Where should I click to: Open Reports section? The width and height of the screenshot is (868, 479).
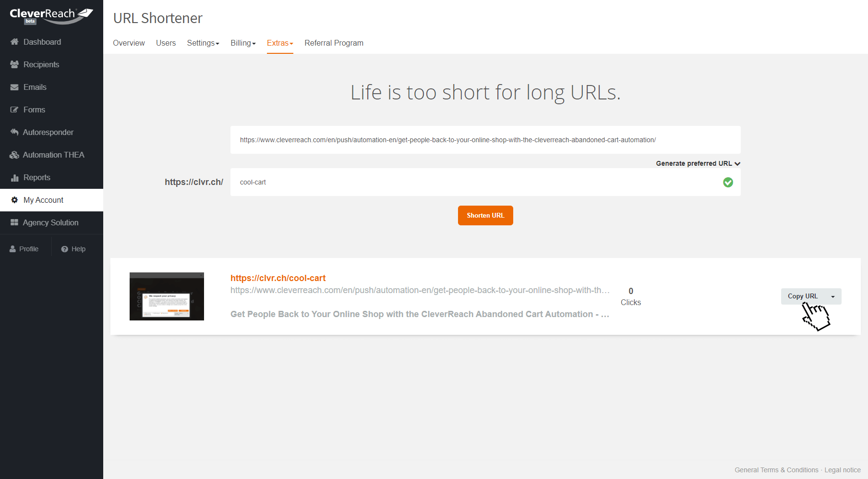(x=51, y=177)
